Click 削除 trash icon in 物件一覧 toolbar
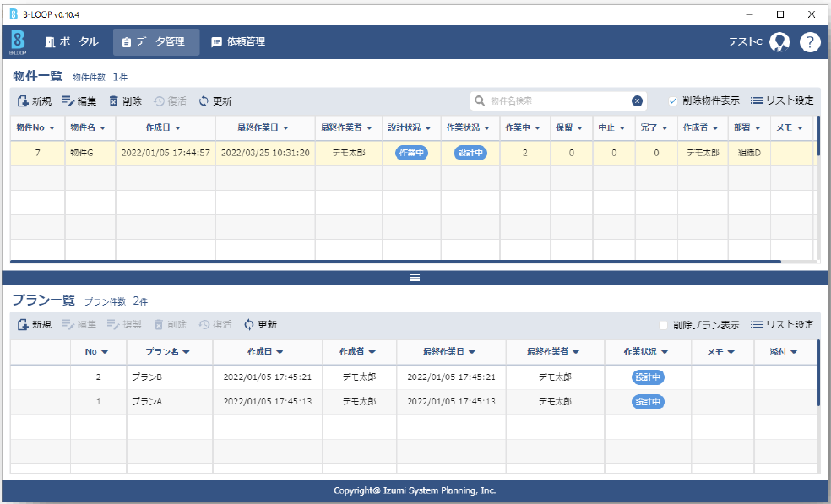 pyautogui.click(x=114, y=101)
